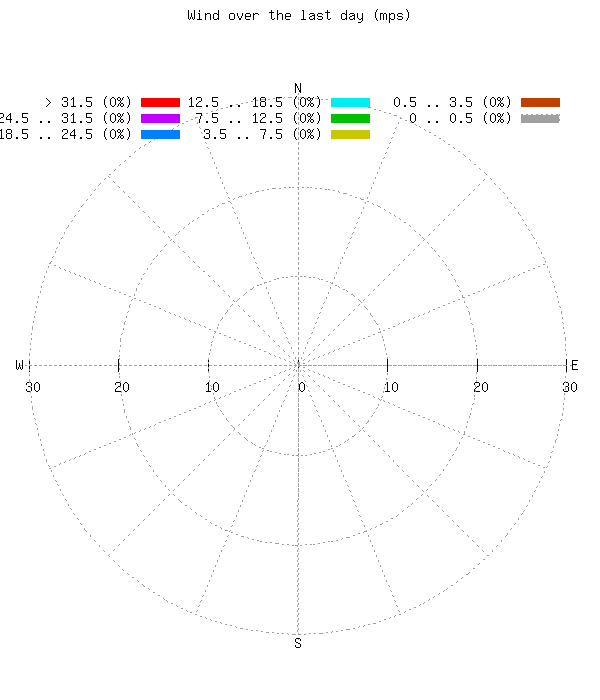This screenshot has height=700, width=600.
Task: Click the center 0 axis label
Action: (x=301, y=387)
